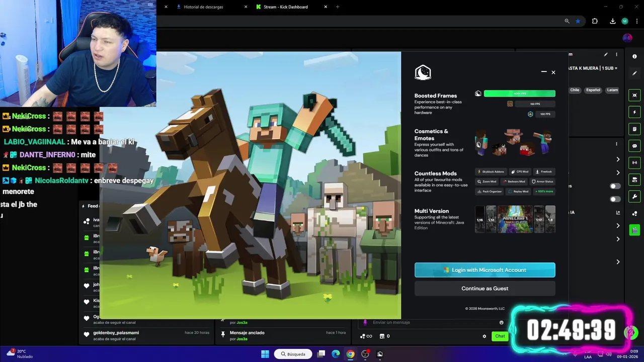Click the Kick sidebar screen capture icon

(634, 96)
